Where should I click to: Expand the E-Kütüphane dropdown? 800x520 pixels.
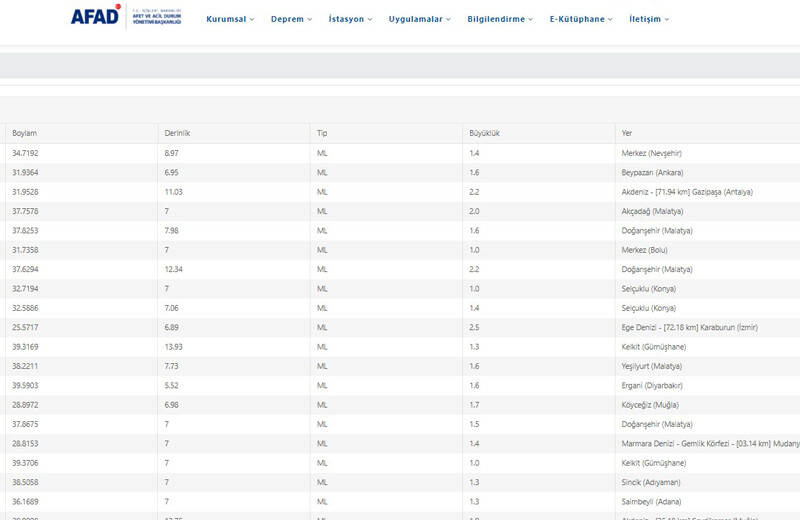(x=581, y=19)
